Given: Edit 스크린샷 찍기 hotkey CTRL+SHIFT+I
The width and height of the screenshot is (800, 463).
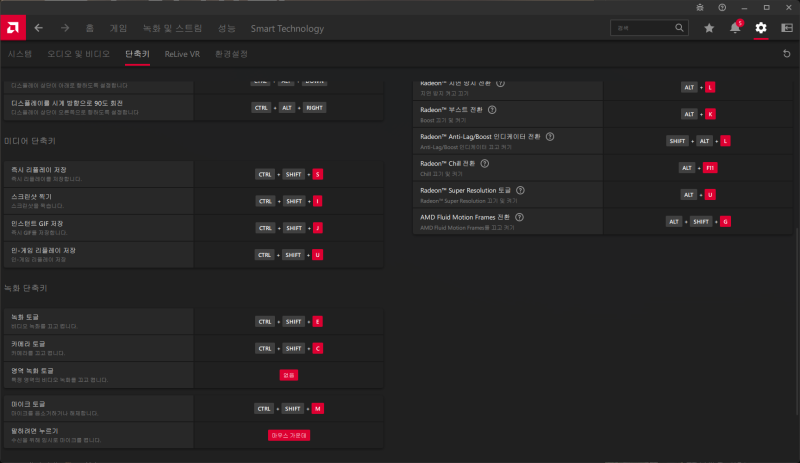Looking at the screenshot, I should tap(289, 201).
